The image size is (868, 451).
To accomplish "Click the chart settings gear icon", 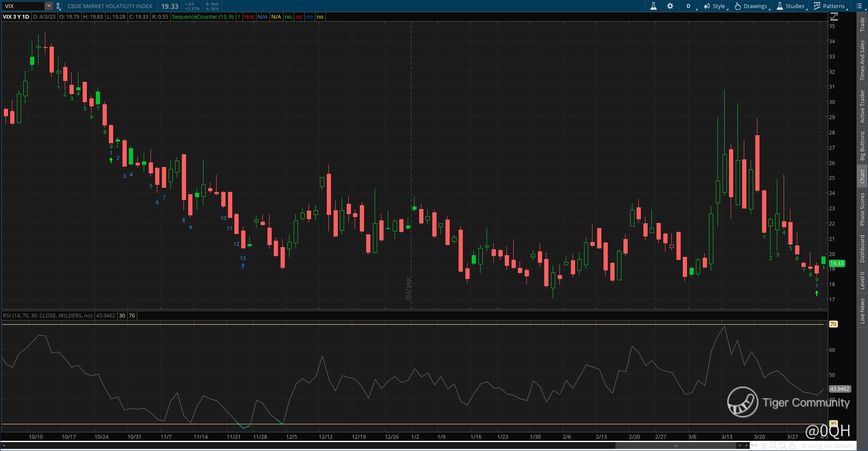I will [670, 6].
